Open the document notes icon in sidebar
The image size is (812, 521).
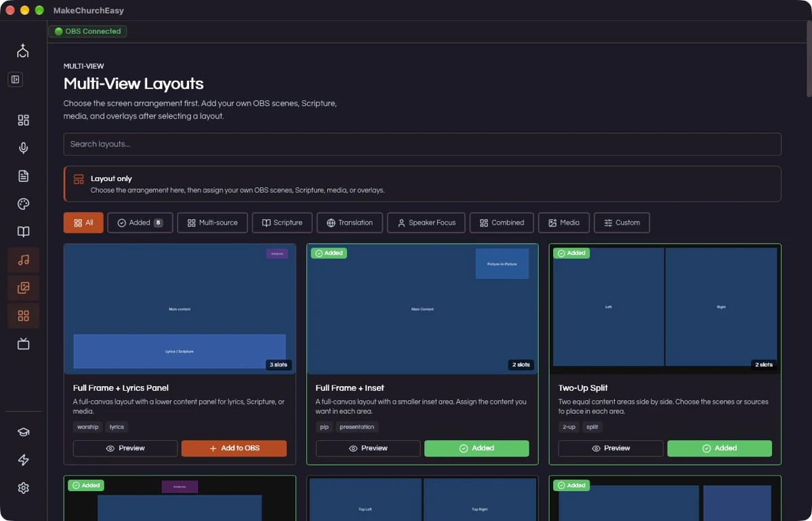23,176
